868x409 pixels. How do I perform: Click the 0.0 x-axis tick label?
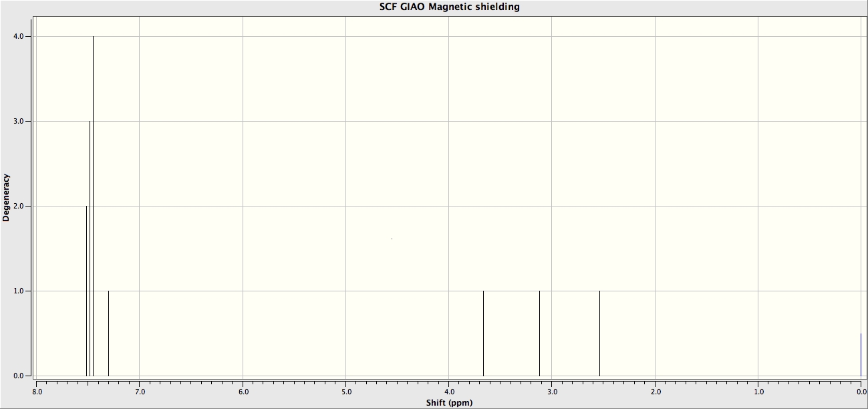pyautogui.click(x=861, y=392)
